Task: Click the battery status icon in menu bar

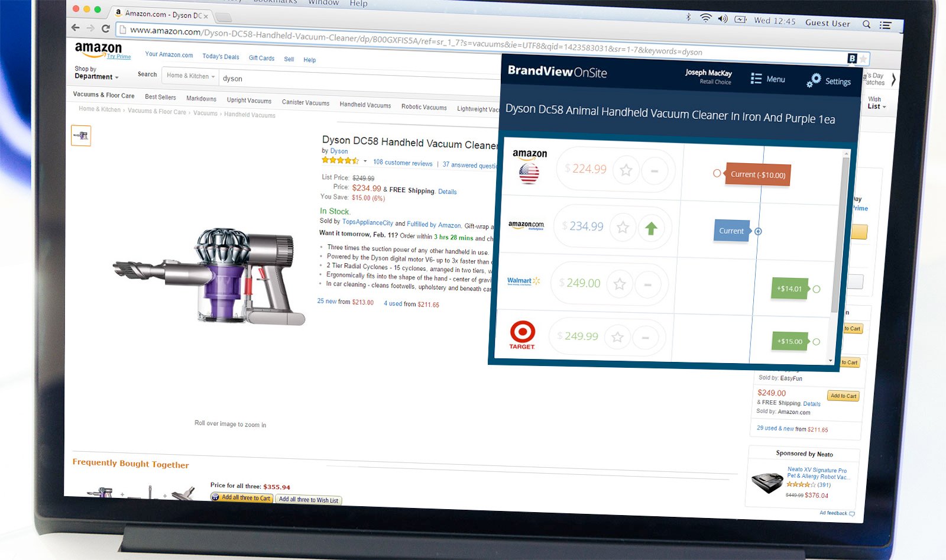Action: tap(740, 20)
